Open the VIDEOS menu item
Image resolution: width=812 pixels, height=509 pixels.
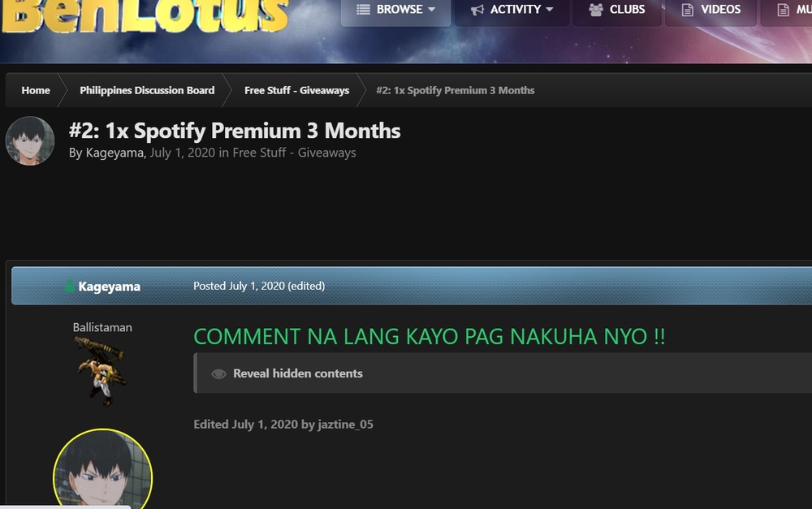pos(721,10)
